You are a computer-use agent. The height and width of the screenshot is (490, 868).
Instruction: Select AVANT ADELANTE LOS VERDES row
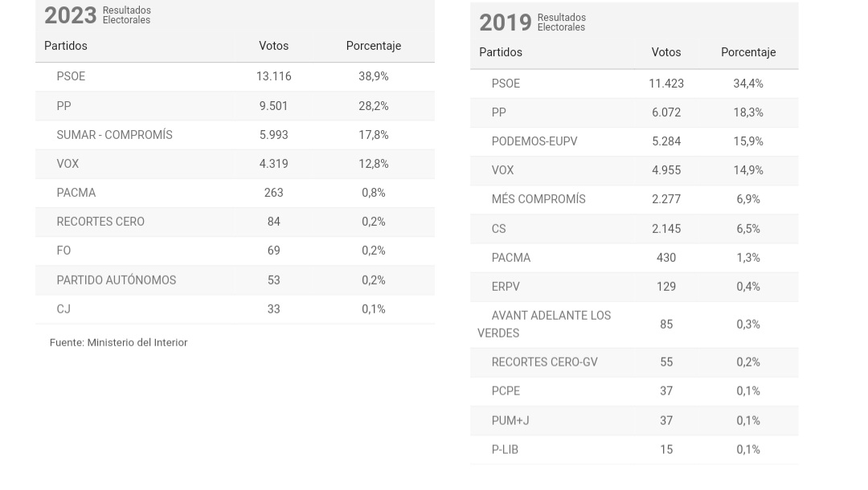pos(551,325)
